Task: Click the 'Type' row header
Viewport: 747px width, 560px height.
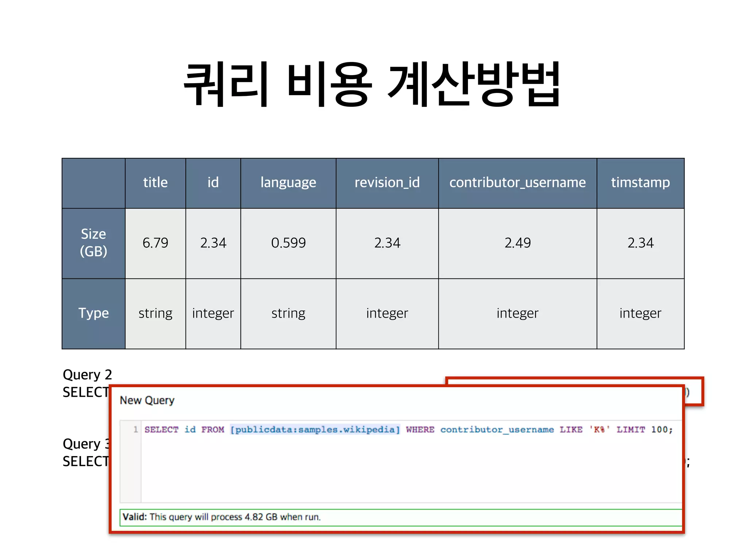Action: (x=94, y=314)
